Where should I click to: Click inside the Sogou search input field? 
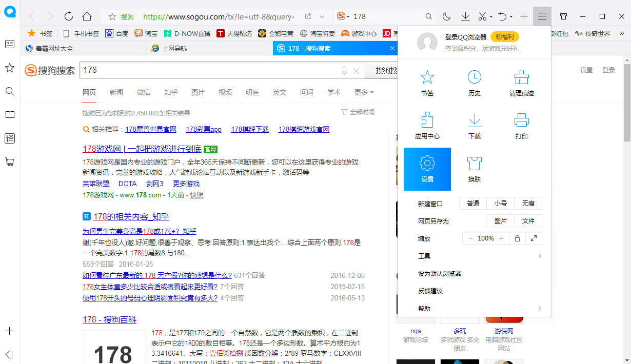coord(205,70)
